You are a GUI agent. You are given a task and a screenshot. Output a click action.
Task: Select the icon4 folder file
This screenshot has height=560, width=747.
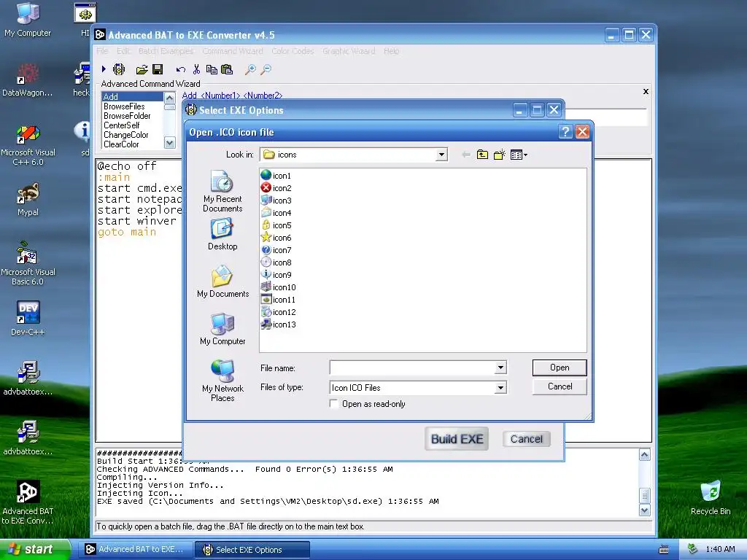[276, 213]
